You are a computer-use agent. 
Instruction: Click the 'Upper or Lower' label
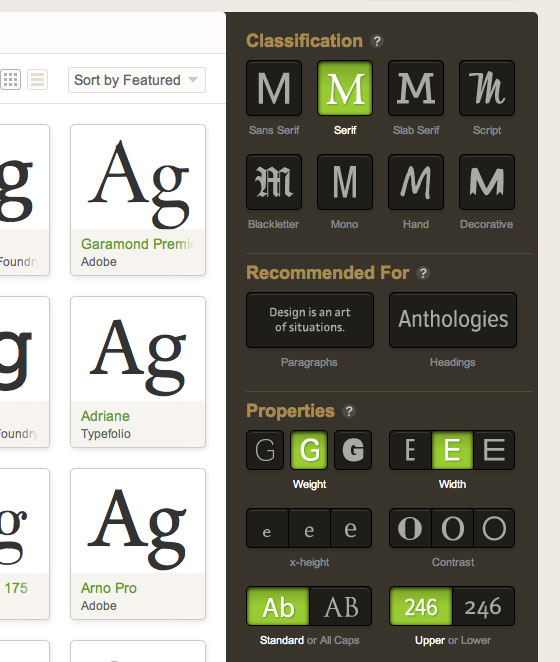[453, 640]
